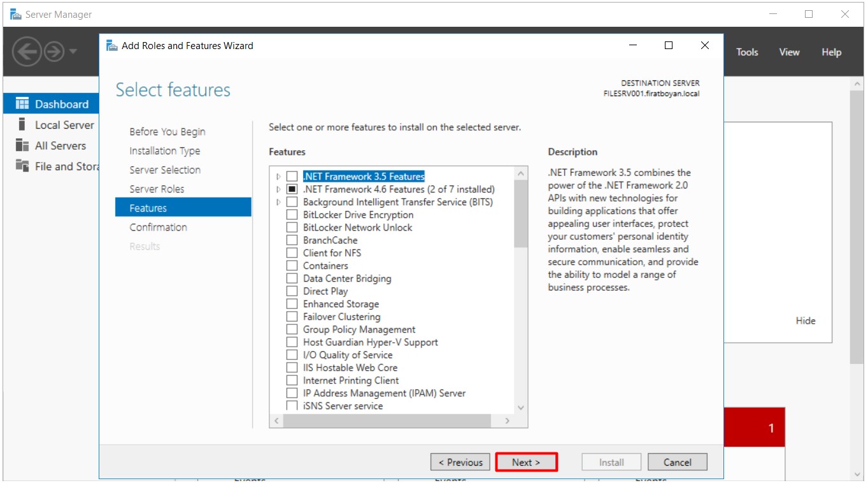Check .NET Framework 3.5 Features checkbox
The height and width of the screenshot is (483, 868).
[x=292, y=177]
